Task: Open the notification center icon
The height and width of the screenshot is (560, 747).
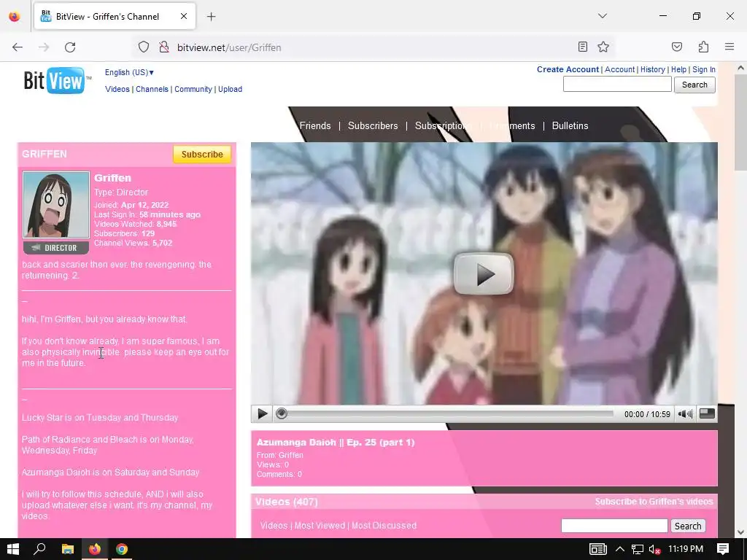Action: (723, 549)
